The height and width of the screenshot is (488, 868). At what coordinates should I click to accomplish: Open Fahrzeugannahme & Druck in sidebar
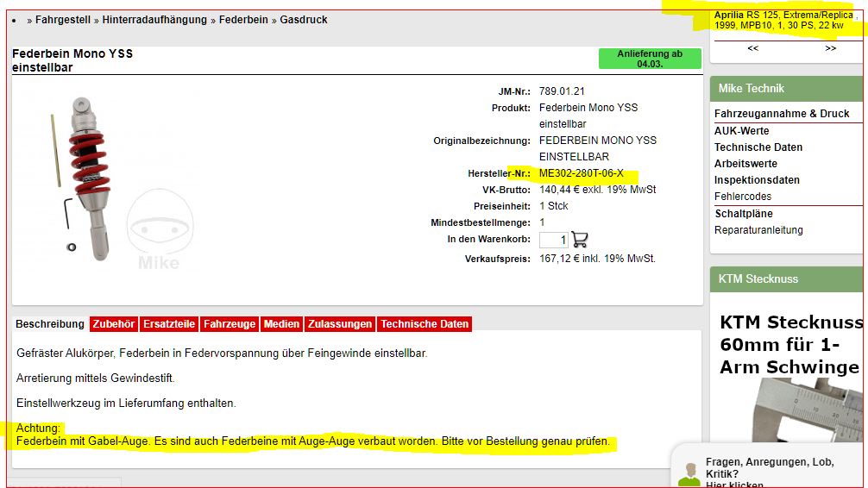[x=782, y=114]
